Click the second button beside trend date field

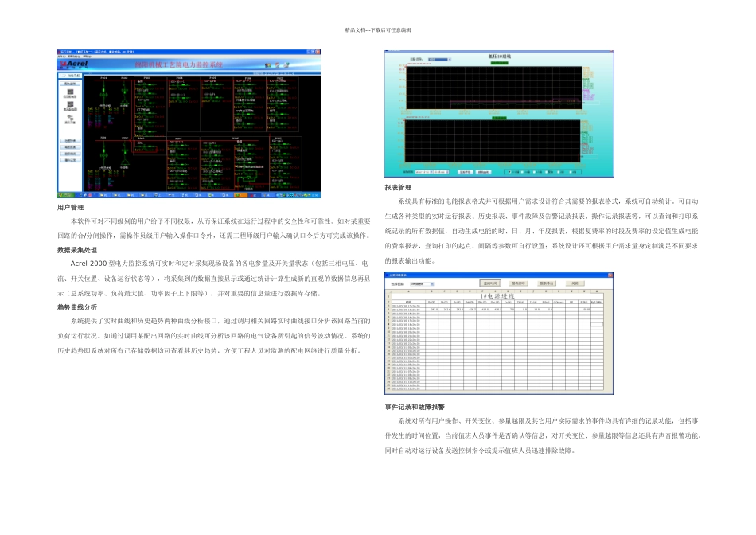[x=483, y=172]
